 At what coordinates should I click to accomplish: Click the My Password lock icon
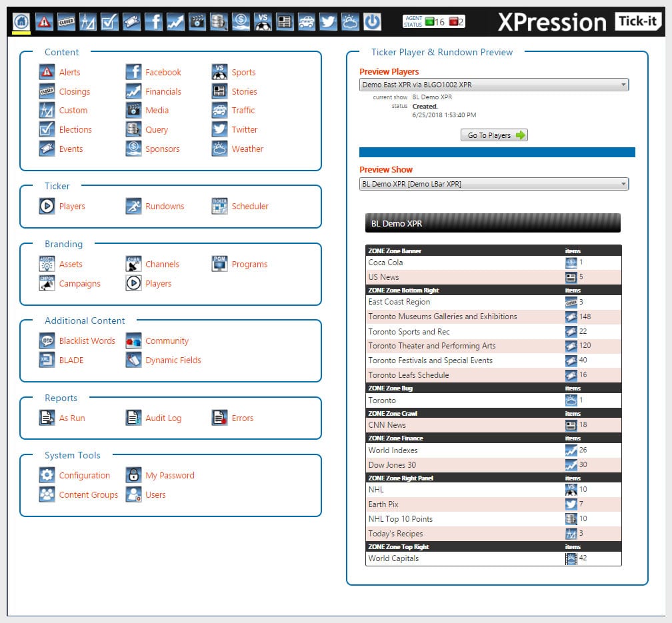133,475
